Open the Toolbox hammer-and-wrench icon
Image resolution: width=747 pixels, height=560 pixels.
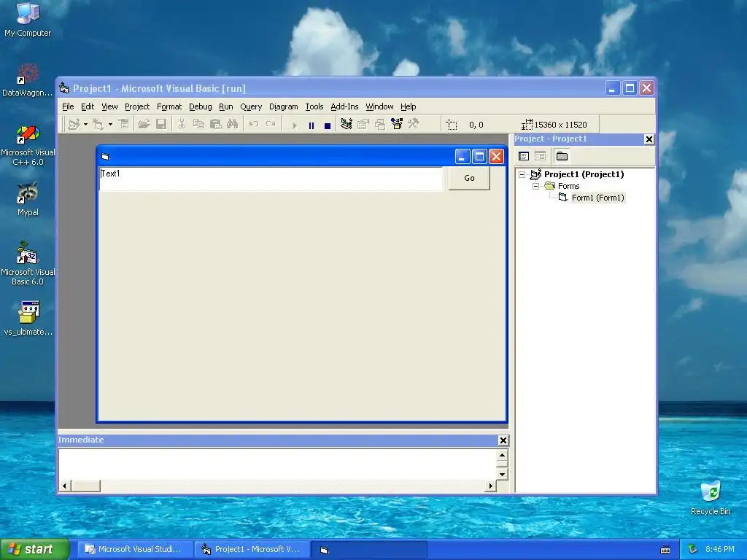click(x=413, y=125)
